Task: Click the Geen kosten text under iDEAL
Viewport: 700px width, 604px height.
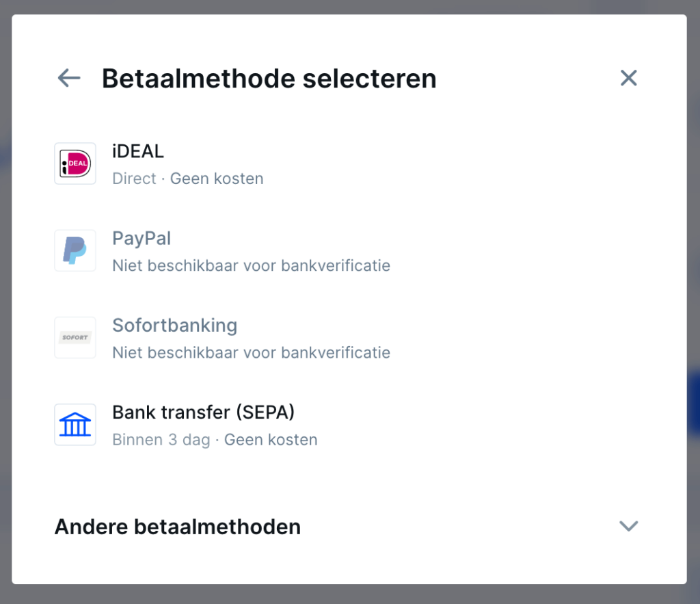Action: tap(216, 179)
